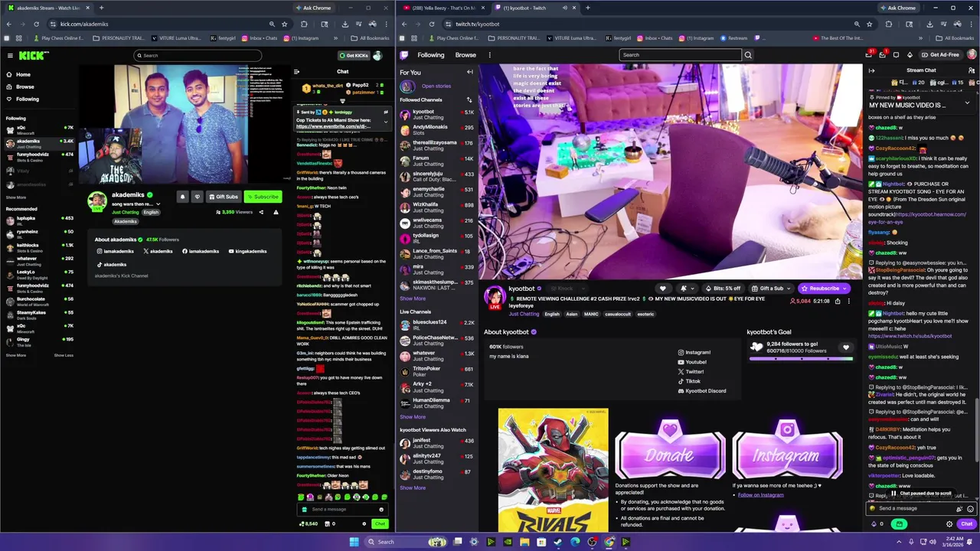Click kyootbot follower goal progress bar
Screen dimensions: 980x551
coord(802,358)
